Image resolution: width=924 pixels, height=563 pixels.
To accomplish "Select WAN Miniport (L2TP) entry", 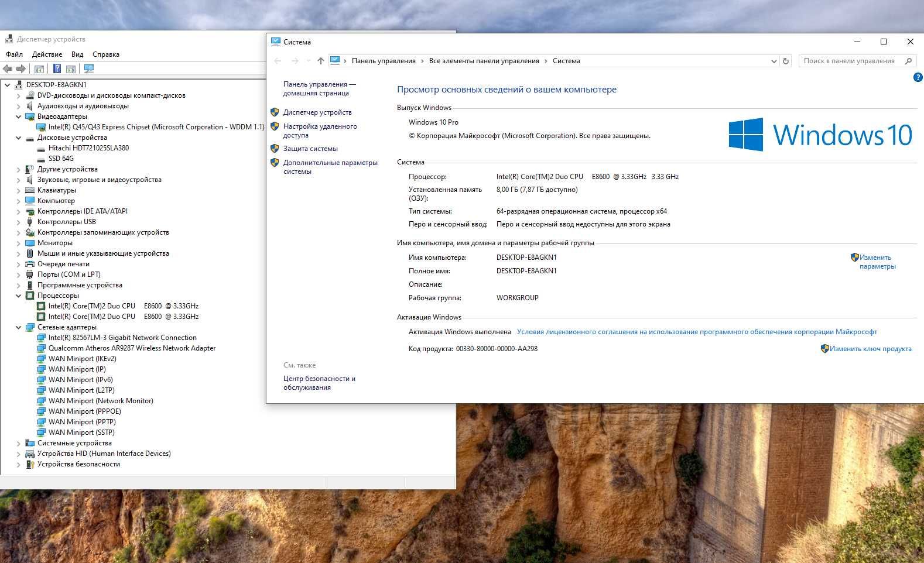I will (81, 390).
